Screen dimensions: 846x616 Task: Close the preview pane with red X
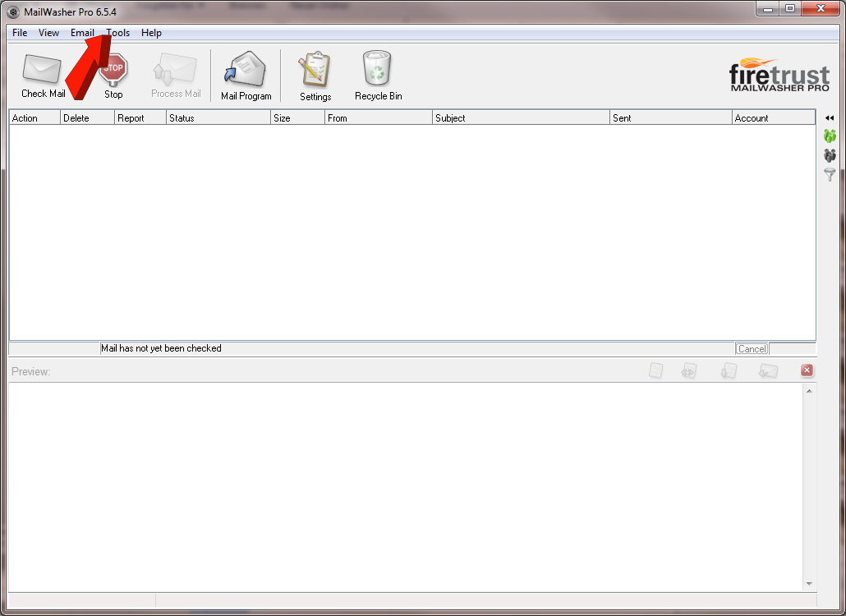click(807, 370)
